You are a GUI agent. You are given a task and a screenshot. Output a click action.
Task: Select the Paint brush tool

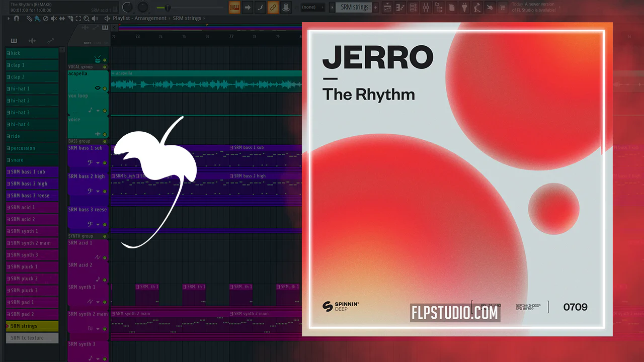pos(37,18)
